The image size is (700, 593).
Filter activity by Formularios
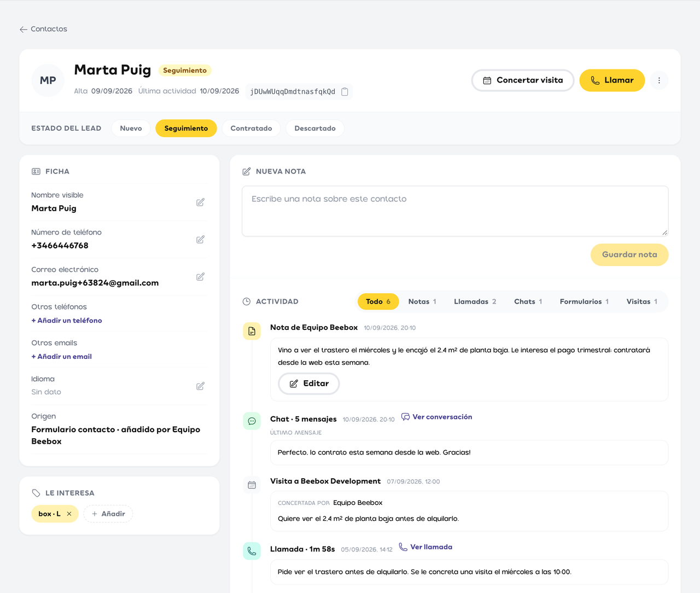pos(584,301)
